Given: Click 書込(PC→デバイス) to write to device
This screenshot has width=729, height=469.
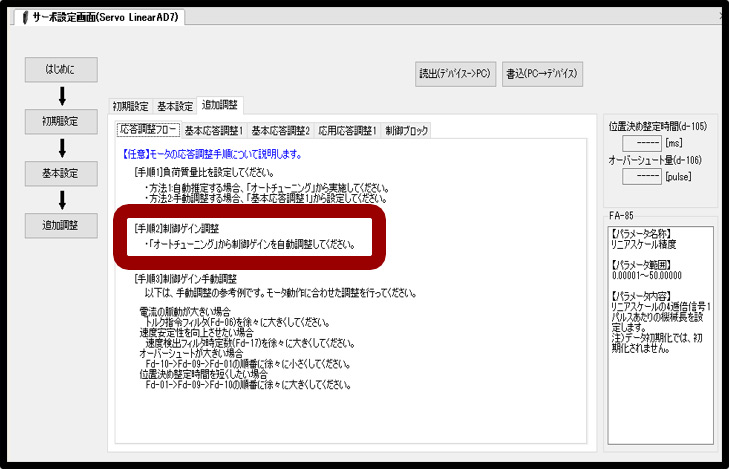Looking at the screenshot, I should [x=542, y=74].
